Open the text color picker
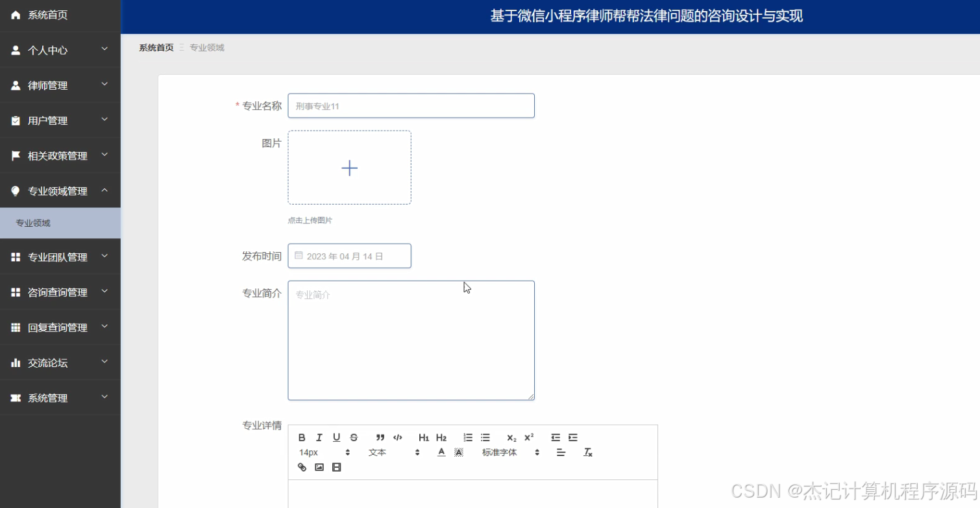Image resolution: width=980 pixels, height=508 pixels. click(441, 452)
